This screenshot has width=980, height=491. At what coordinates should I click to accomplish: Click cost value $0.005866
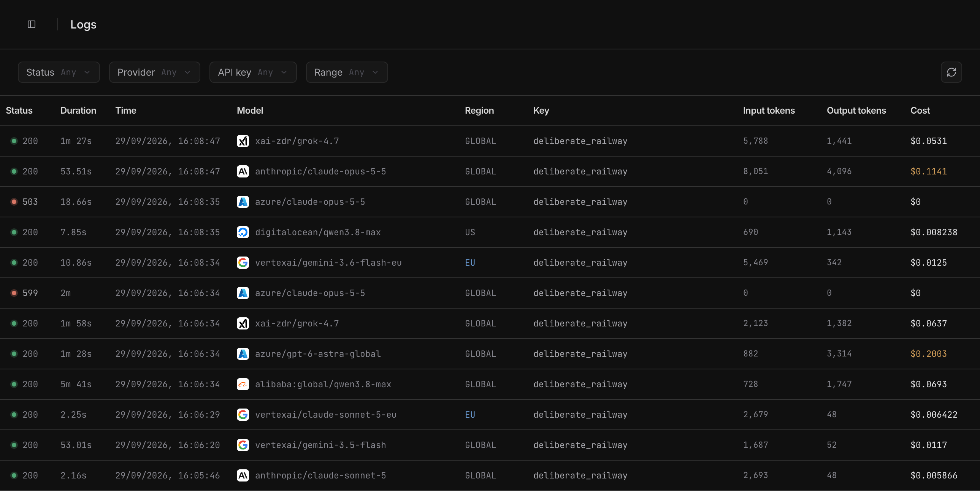tap(934, 475)
